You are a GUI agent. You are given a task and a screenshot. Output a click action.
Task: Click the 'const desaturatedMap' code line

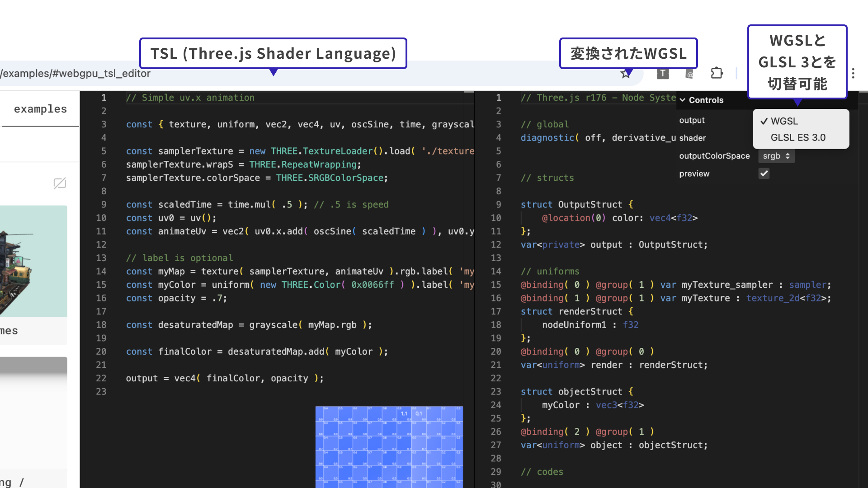point(249,325)
